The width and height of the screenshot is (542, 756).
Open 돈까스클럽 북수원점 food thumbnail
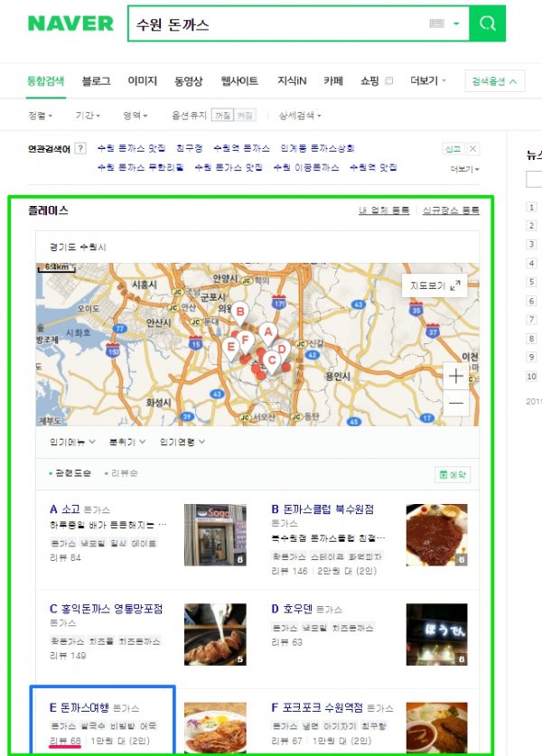click(x=437, y=535)
